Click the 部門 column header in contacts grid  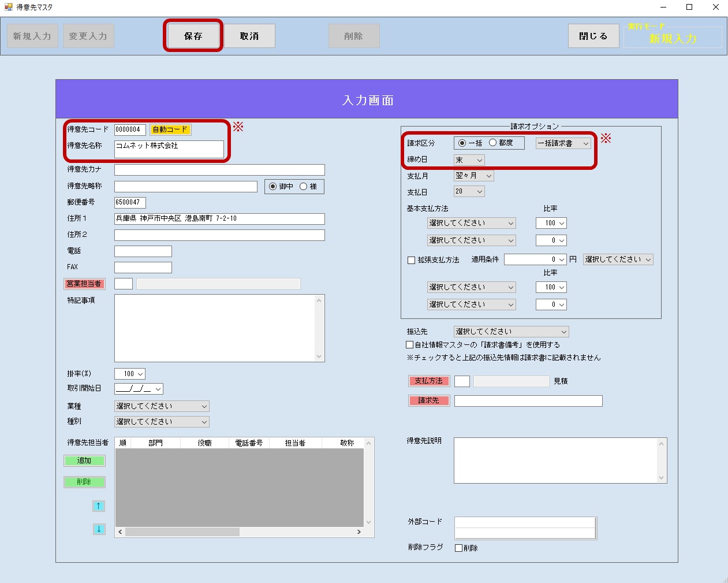click(156, 443)
